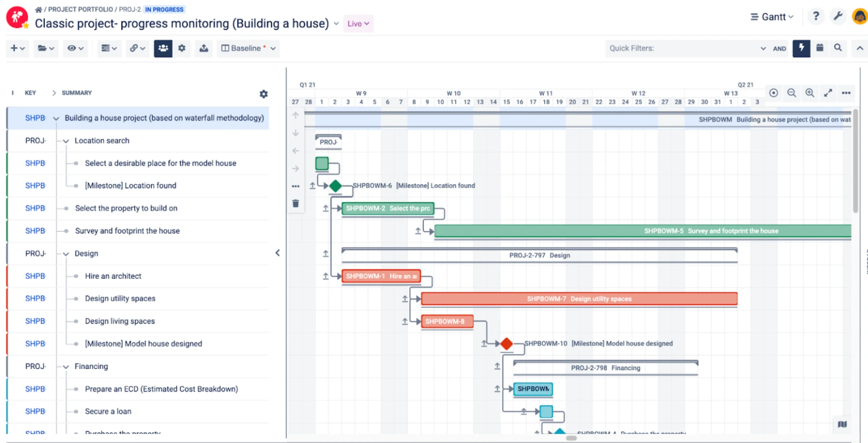868x443 pixels.
Task: Click the trash delete icon in Gantt sidebar
Action: tap(296, 204)
